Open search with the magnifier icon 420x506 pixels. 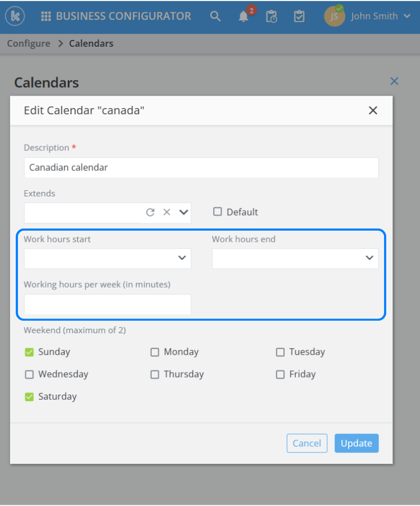[215, 16]
